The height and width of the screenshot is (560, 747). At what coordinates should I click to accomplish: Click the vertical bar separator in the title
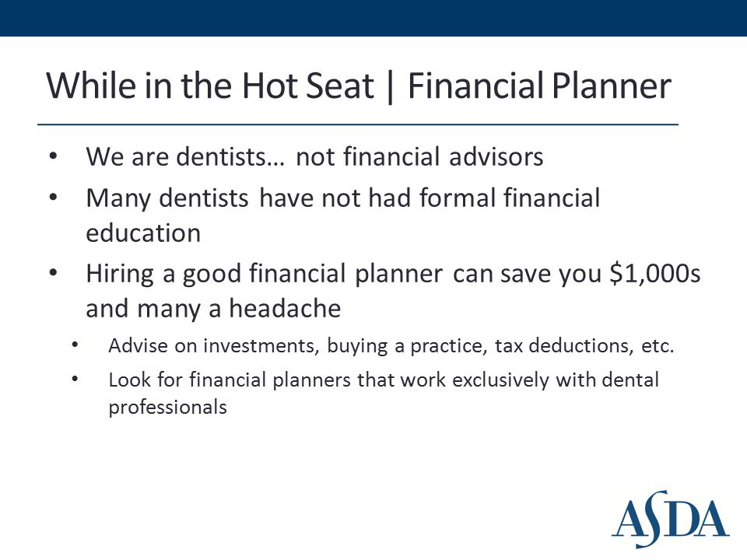point(391,86)
